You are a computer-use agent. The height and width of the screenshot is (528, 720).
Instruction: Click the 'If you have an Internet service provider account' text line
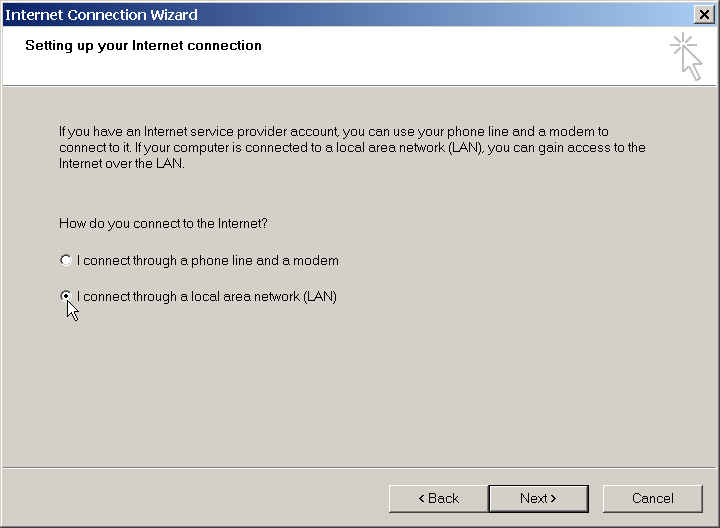pos(334,132)
